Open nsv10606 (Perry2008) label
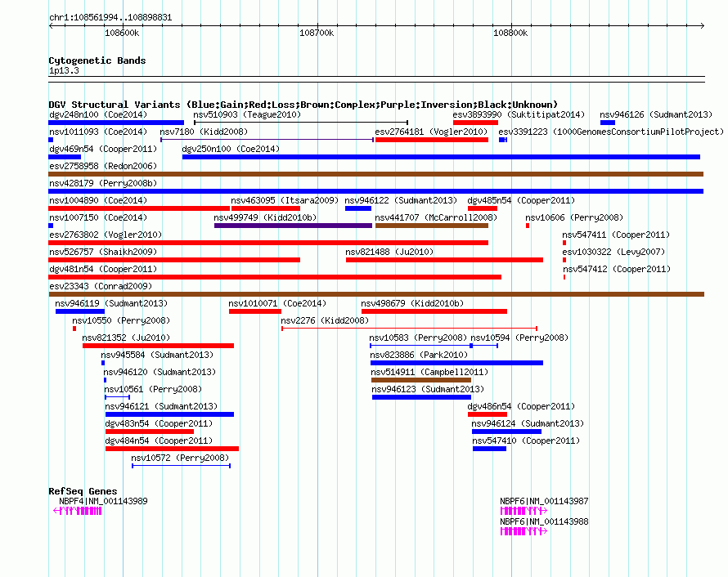This screenshot has width=728, height=577. (574, 217)
